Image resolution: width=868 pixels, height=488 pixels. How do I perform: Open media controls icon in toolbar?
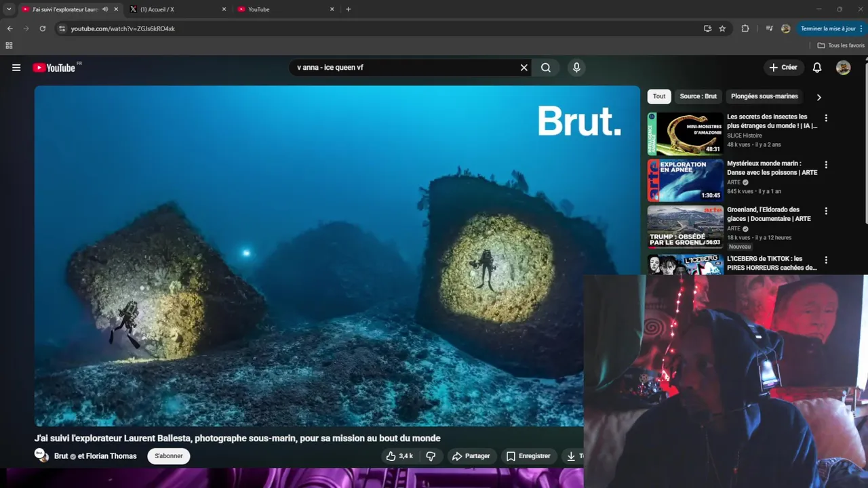coord(769,28)
